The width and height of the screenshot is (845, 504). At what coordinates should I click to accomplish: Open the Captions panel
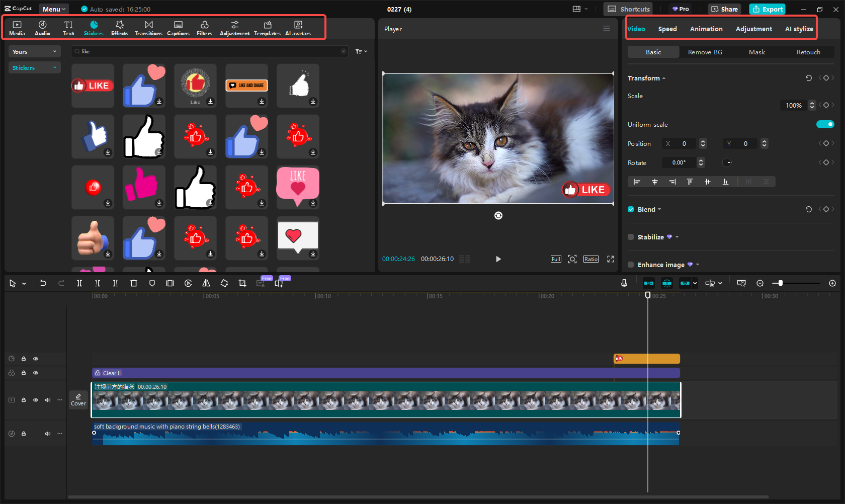pos(178,27)
